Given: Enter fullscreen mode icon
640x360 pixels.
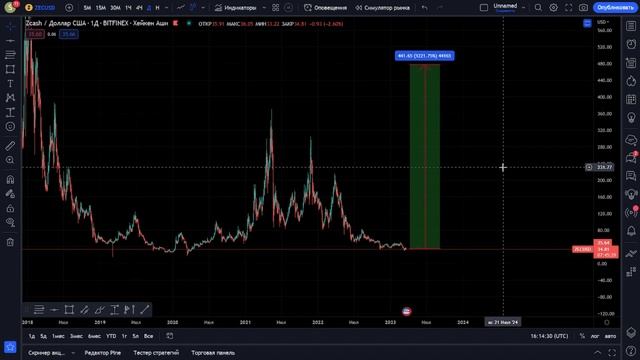Looking at the screenshot, I should point(569,7).
